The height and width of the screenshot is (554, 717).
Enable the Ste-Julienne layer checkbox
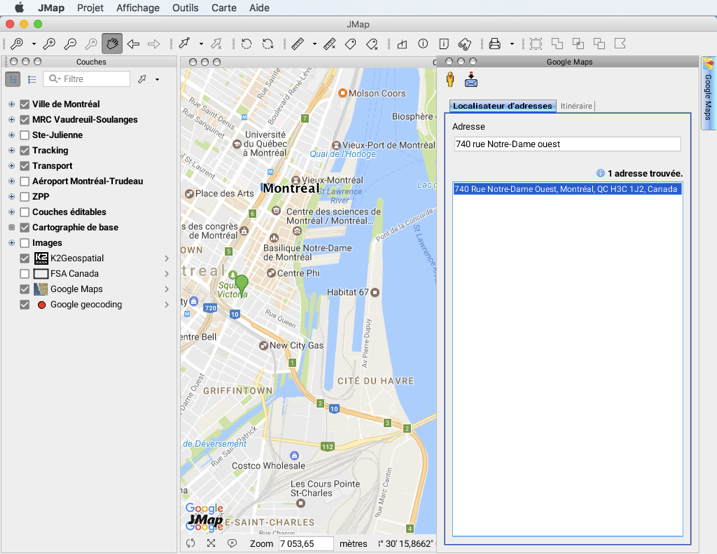click(25, 135)
